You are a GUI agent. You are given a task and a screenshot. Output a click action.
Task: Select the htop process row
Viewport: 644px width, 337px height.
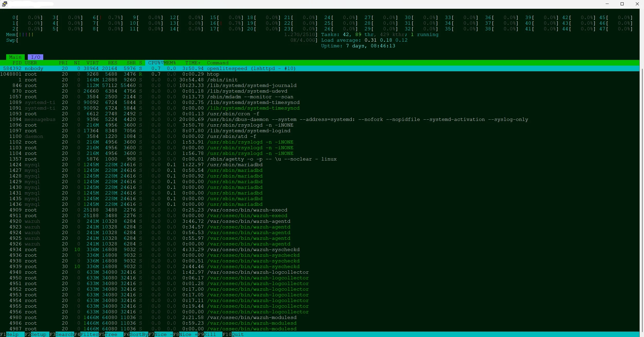[320, 74]
